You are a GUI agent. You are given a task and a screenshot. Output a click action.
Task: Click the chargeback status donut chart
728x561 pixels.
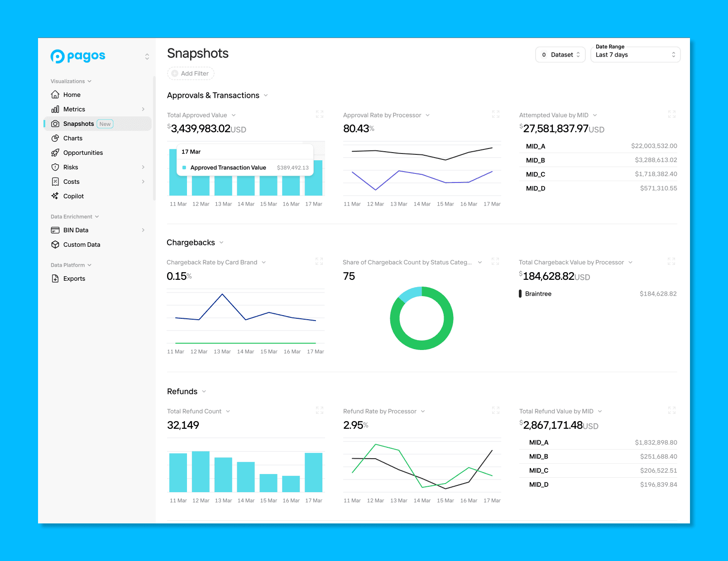pyautogui.click(x=421, y=318)
